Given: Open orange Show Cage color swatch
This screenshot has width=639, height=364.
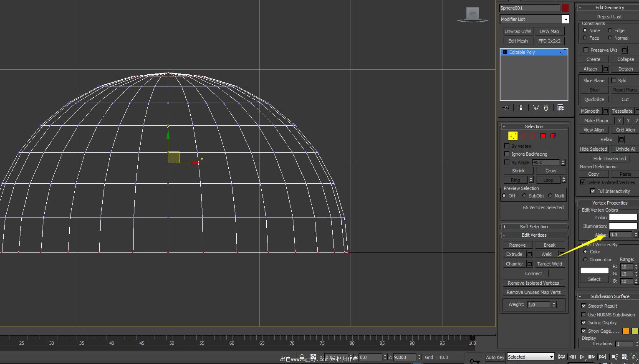Looking at the screenshot, I should tap(626, 331).
